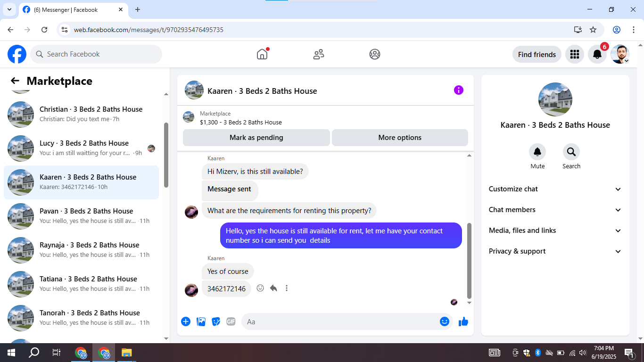Open Kaaren's listing thumbnail in right panel
Image resolution: width=644 pixels, height=362 pixels.
click(555, 99)
